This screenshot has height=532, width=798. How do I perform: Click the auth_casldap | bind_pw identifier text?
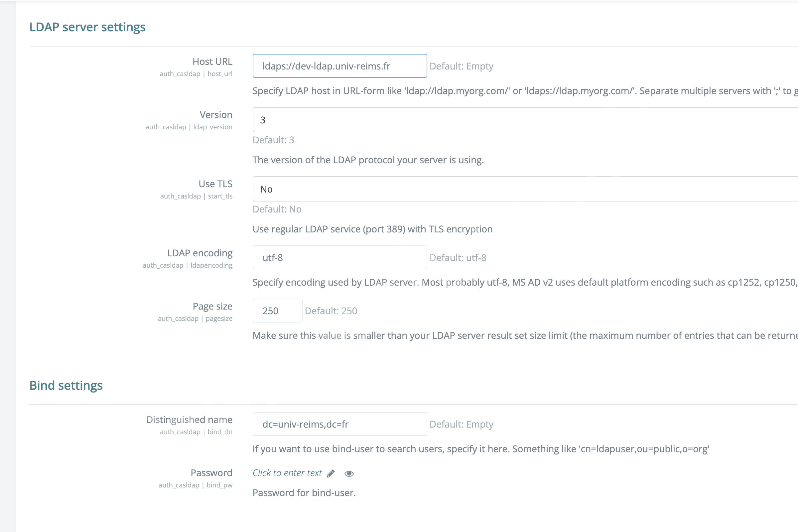coord(196,485)
